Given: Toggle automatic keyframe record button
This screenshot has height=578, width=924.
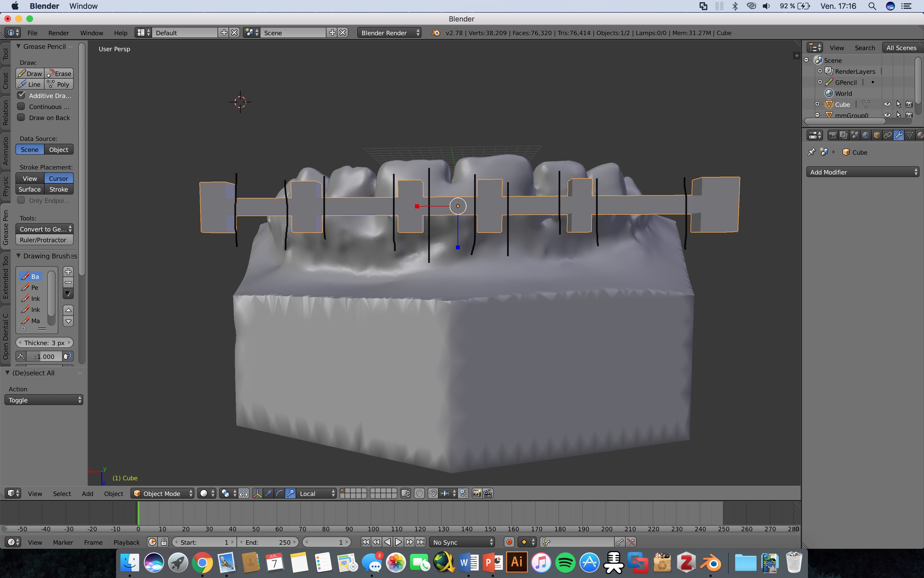Looking at the screenshot, I should coord(509,542).
